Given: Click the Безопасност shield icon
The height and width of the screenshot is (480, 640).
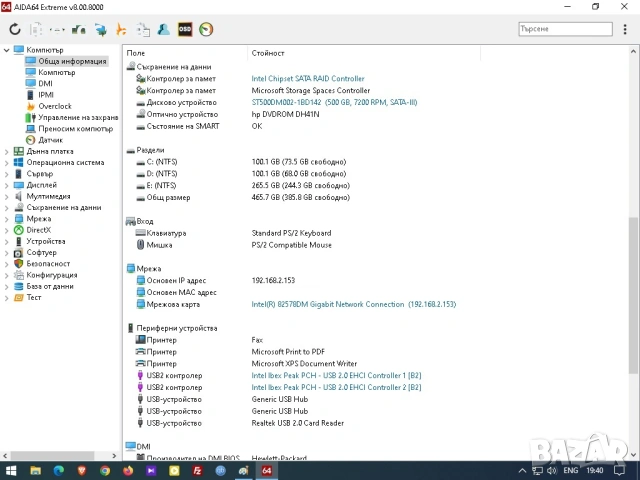Looking at the screenshot, I should [18, 264].
